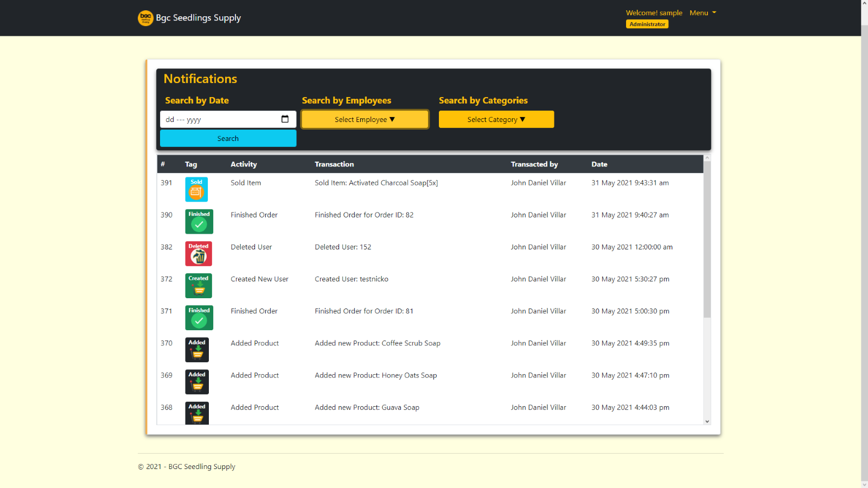The width and height of the screenshot is (868, 488).
Task: Click the Deleted tag icon in row 382
Action: (199, 254)
